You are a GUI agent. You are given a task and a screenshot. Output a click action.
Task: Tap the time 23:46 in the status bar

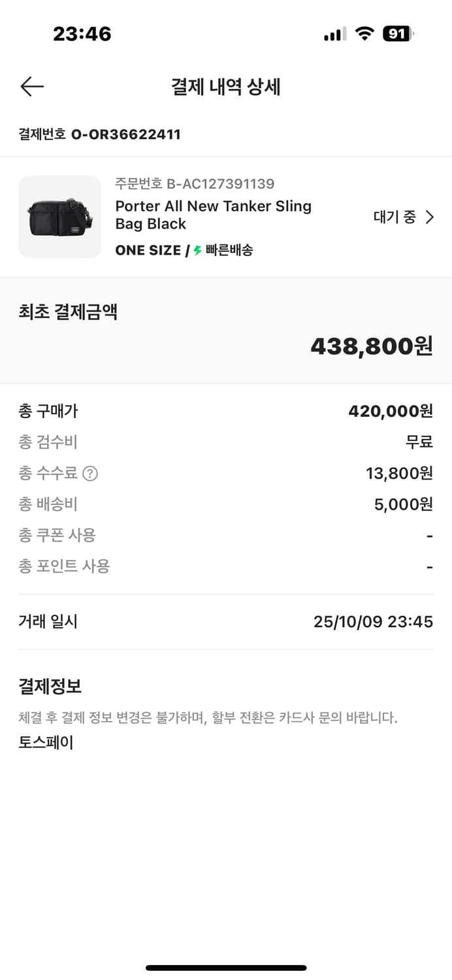83,33
